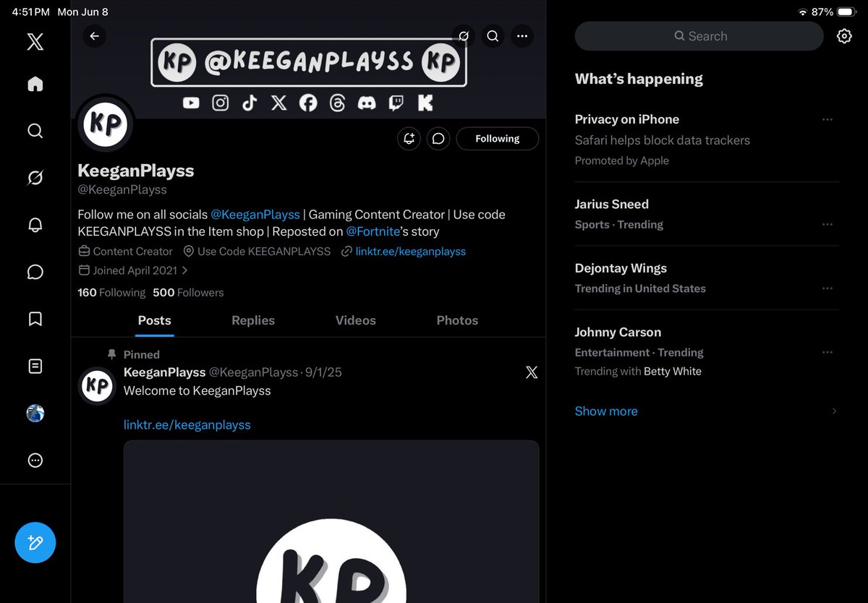Open the KP image in pinned post
The width and height of the screenshot is (868, 603).
coord(331,522)
